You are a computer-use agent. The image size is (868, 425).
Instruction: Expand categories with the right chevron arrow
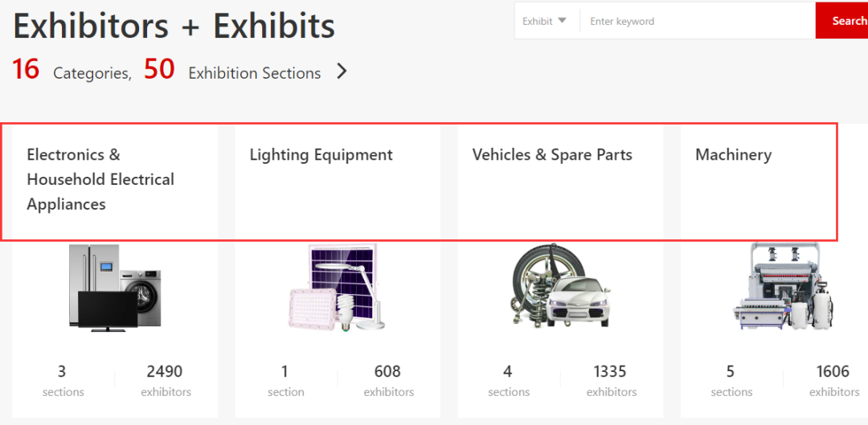[x=342, y=72]
